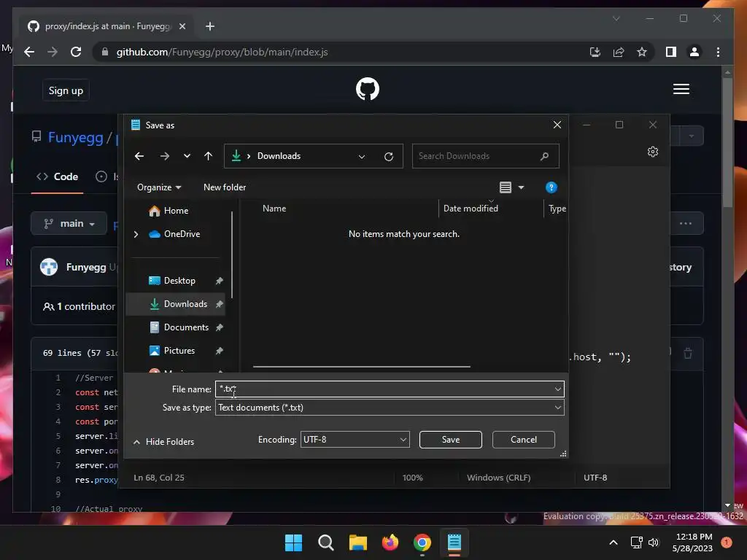Click the Save button
The height and width of the screenshot is (560, 747).
[450, 440]
